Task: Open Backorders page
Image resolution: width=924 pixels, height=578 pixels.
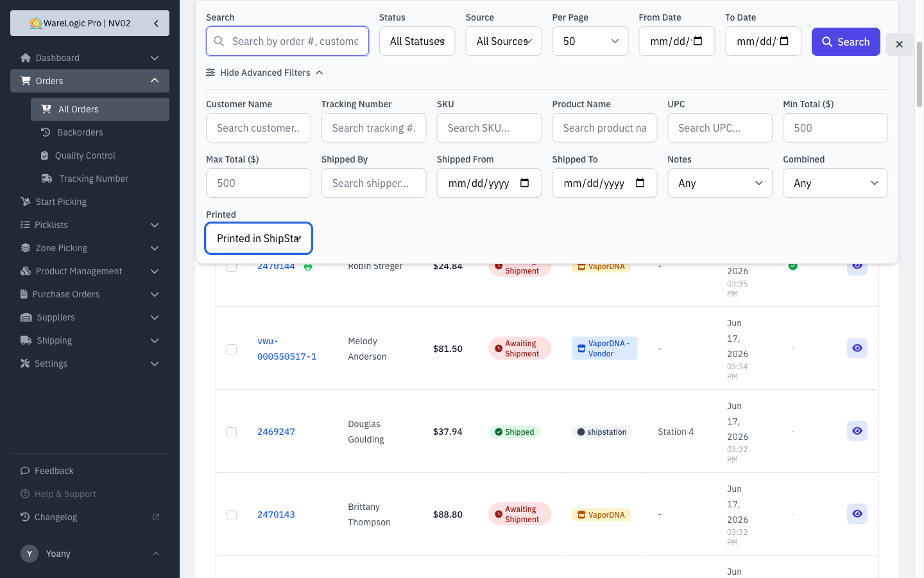Action: pyautogui.click(x=100, y=132)
